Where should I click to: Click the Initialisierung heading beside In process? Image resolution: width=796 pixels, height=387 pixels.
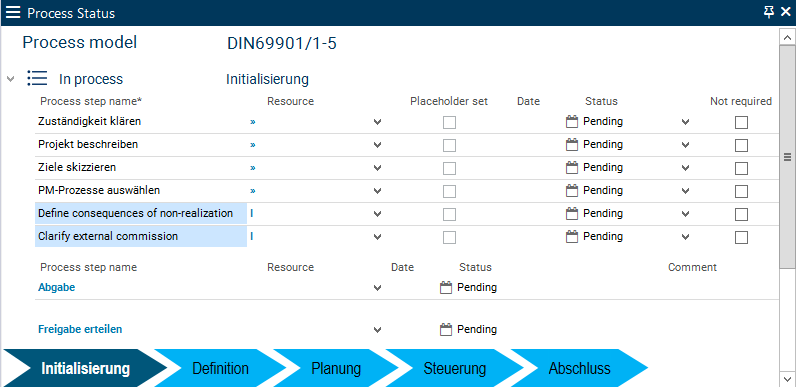(x=267, y=79)
